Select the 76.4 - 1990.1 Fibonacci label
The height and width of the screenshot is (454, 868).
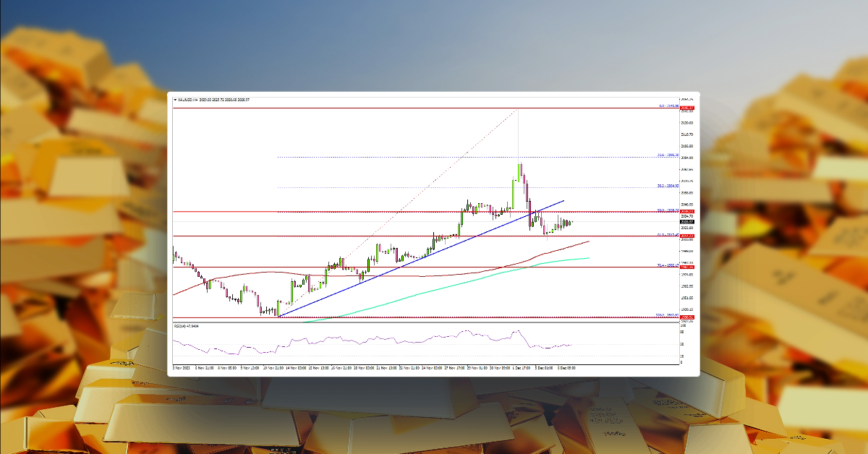[x=664, y=265]
